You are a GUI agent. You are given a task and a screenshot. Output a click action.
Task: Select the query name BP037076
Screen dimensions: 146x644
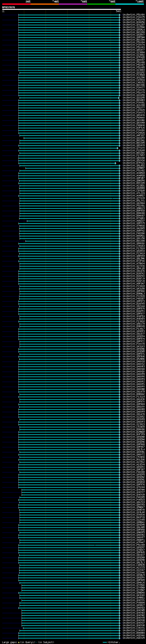pos(8,8)
